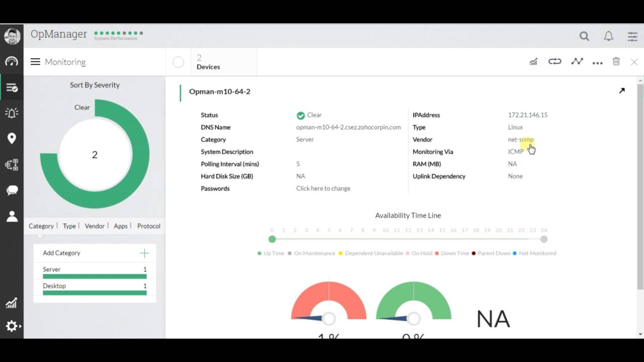
Task: Switch to the Vendor tab
Action: (95, 226)
